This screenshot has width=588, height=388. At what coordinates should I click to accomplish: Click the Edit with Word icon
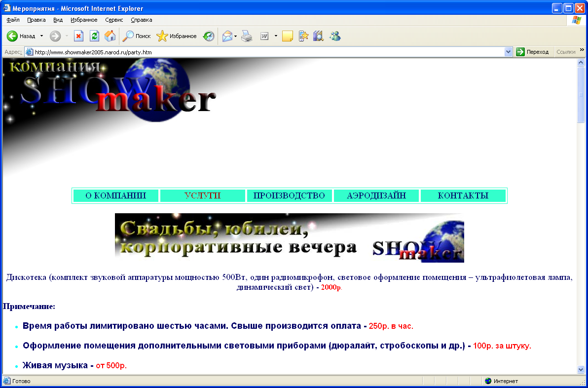pyautogui.click(x=265, y=36)
